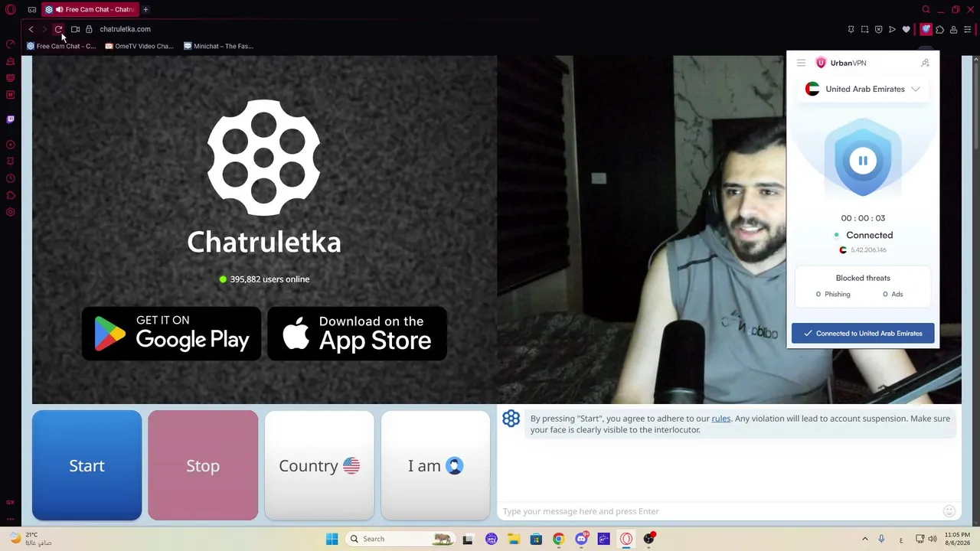
Task: Go back to the previous page
Action: tap(31, 29)
